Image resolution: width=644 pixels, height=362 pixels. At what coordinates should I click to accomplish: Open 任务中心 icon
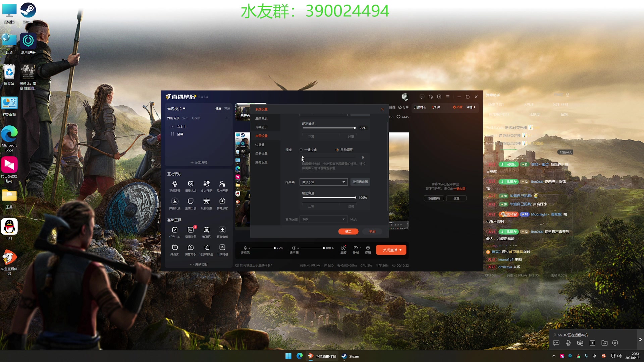(x=175, y=232)
